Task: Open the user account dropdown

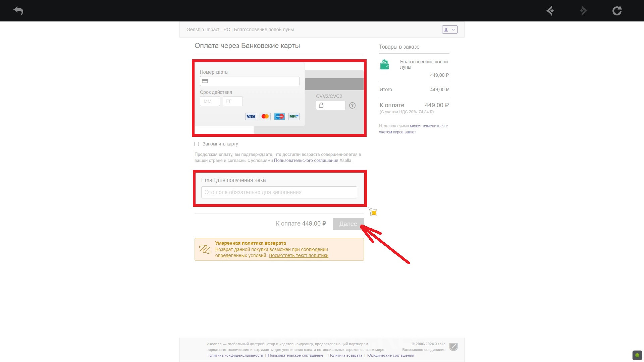Action: [x=449, y=29]
